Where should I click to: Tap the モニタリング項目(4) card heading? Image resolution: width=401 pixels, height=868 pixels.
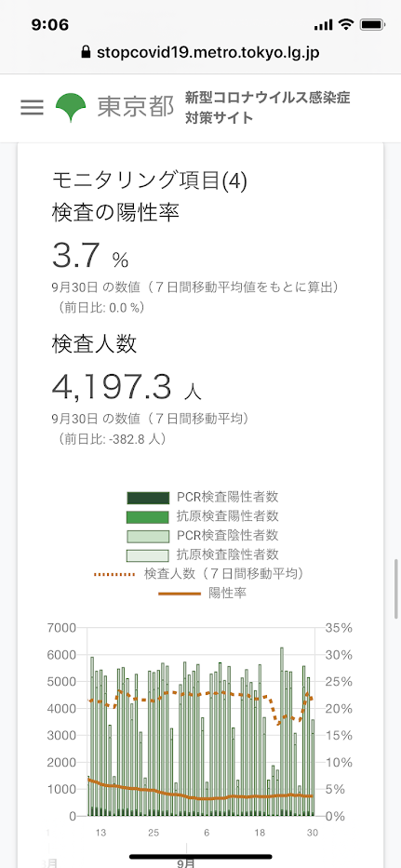(x=150, y=180)
